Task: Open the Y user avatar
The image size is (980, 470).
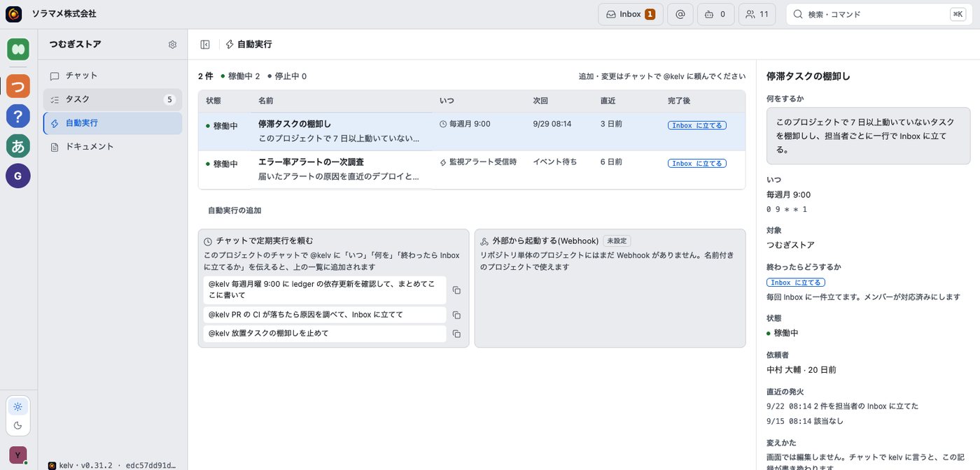Action: click(x=18, y=455)
